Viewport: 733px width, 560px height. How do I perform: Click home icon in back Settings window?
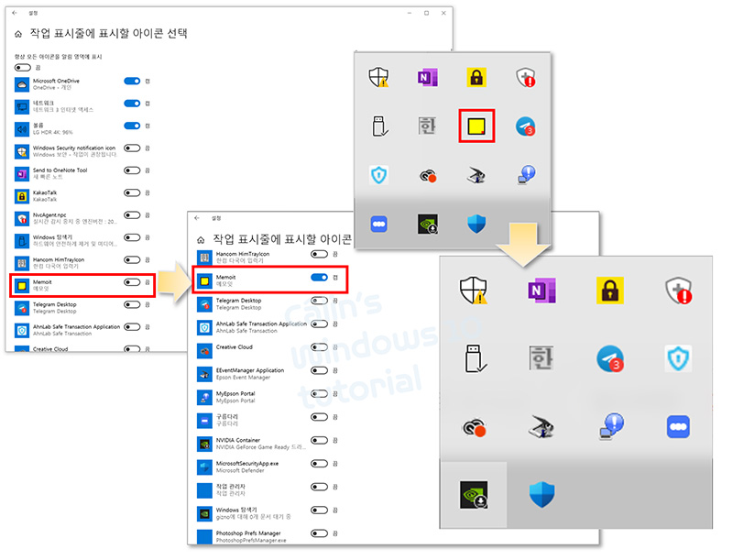click(18, 34)
